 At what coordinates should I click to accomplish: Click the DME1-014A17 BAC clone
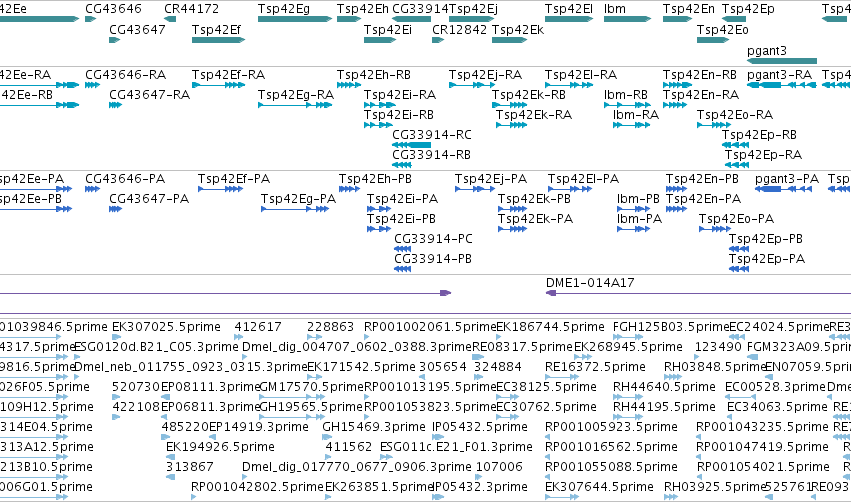[698, 293]
